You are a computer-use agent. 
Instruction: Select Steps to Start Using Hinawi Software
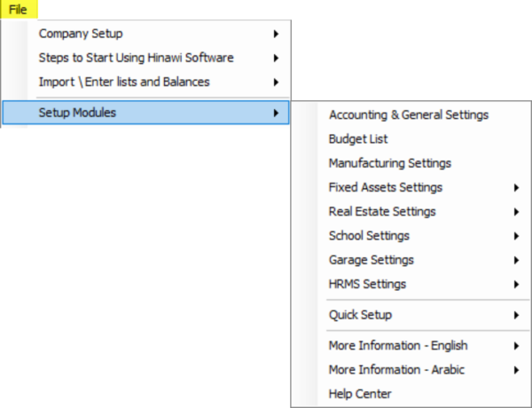(x=146, y=58)
